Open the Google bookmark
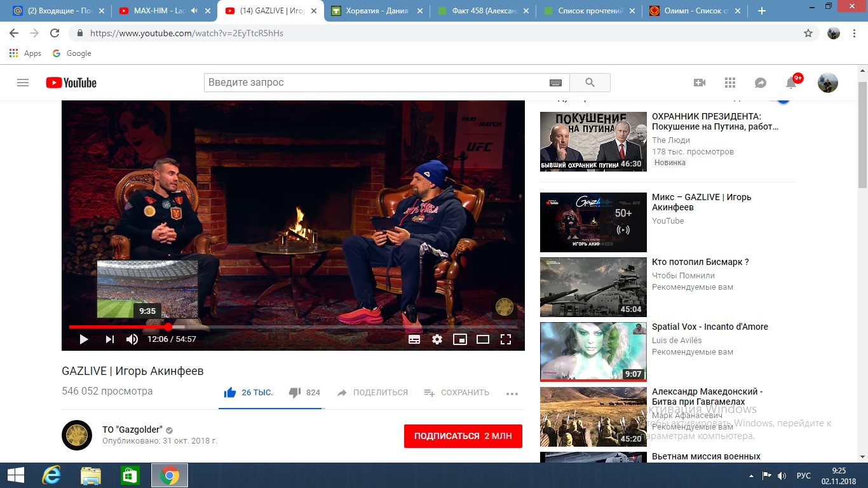Viewport: 868px width, 488px height. point(72,53)
